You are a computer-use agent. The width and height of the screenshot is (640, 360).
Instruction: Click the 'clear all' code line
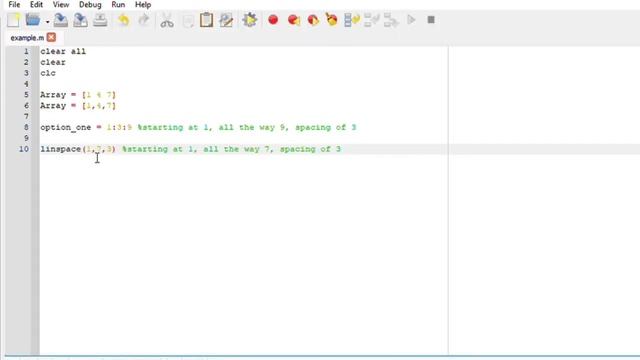[63, 51]
